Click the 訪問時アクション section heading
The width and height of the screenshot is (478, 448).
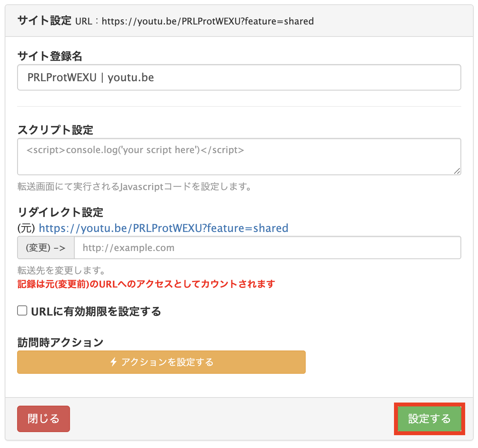[60, 342]
